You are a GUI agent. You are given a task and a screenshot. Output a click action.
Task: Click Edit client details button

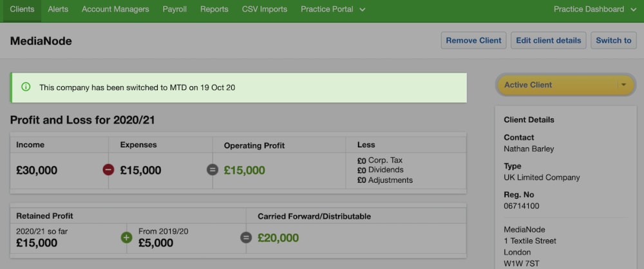point(548,41)
